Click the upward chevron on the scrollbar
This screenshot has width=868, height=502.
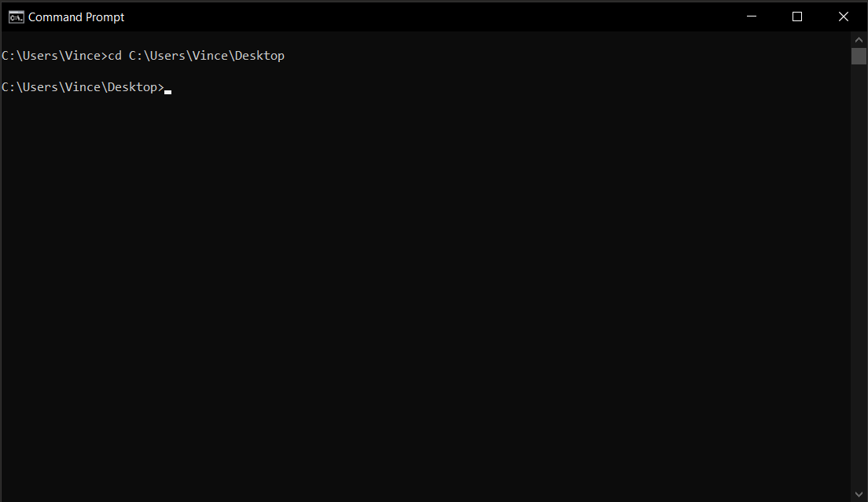click(x=859, y=38)
